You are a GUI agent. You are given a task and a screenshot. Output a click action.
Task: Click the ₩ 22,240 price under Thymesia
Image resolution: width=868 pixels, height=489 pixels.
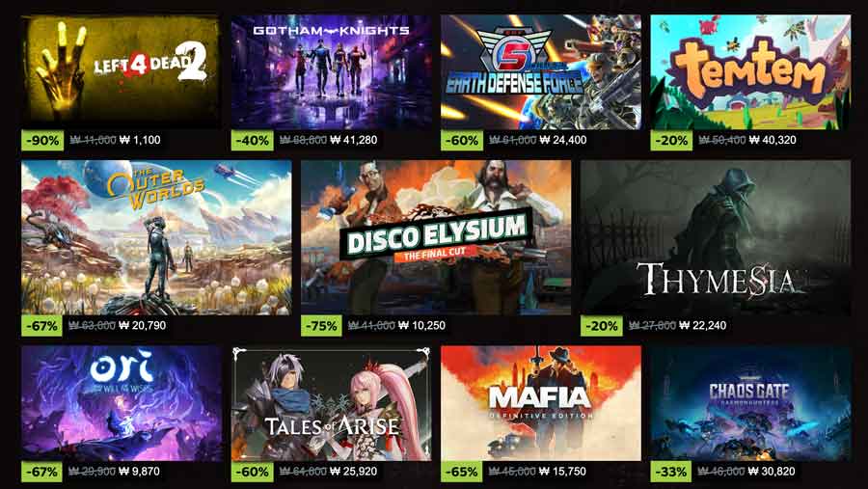(x=703, y=326)
